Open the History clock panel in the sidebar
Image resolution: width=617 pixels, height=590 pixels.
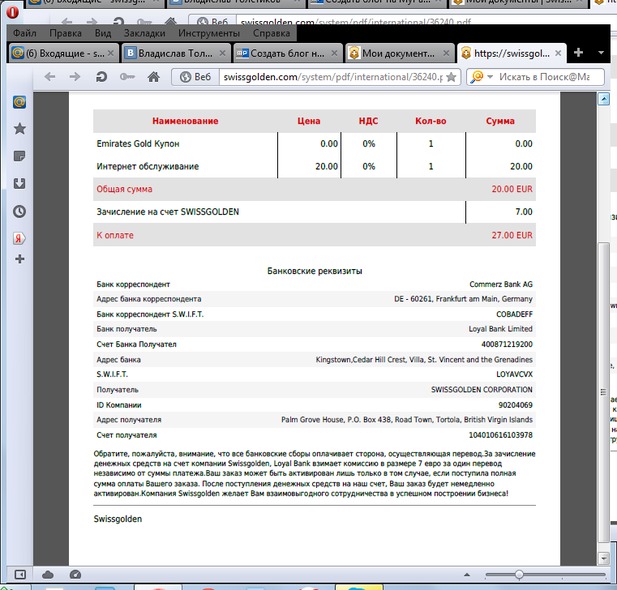point(20,211)
